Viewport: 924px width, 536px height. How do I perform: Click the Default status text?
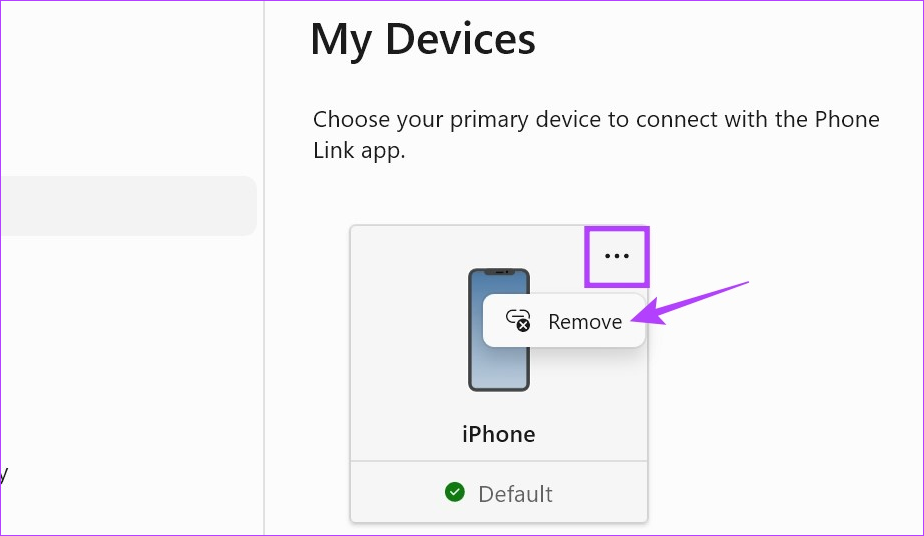[515, 494]
